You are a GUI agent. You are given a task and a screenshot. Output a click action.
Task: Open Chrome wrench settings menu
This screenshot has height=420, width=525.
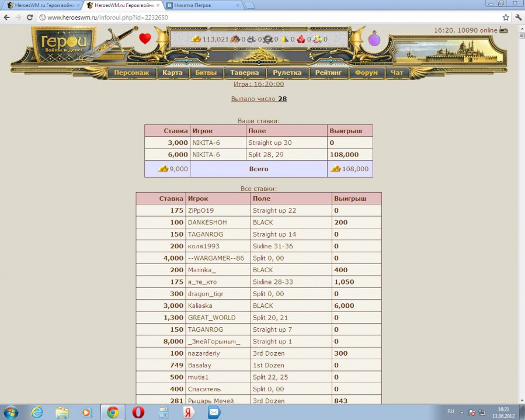(518, 18)
